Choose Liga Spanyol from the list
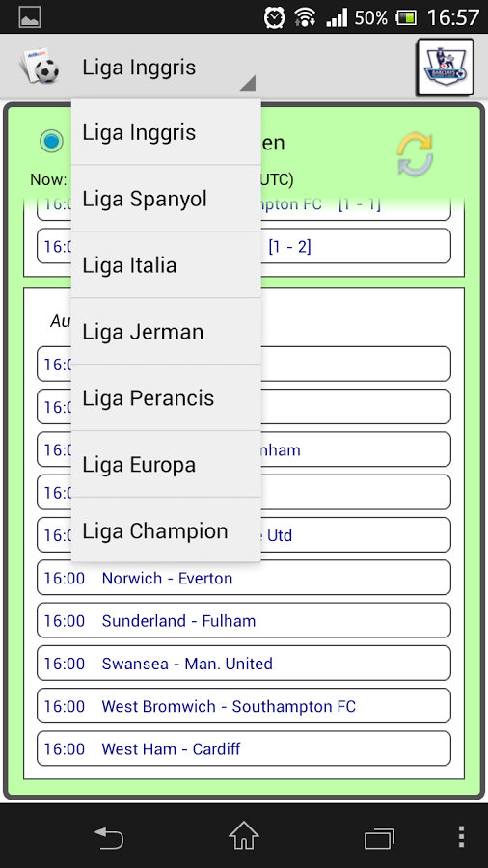Screen dimensions: 488x868 (x=166, y=199)
